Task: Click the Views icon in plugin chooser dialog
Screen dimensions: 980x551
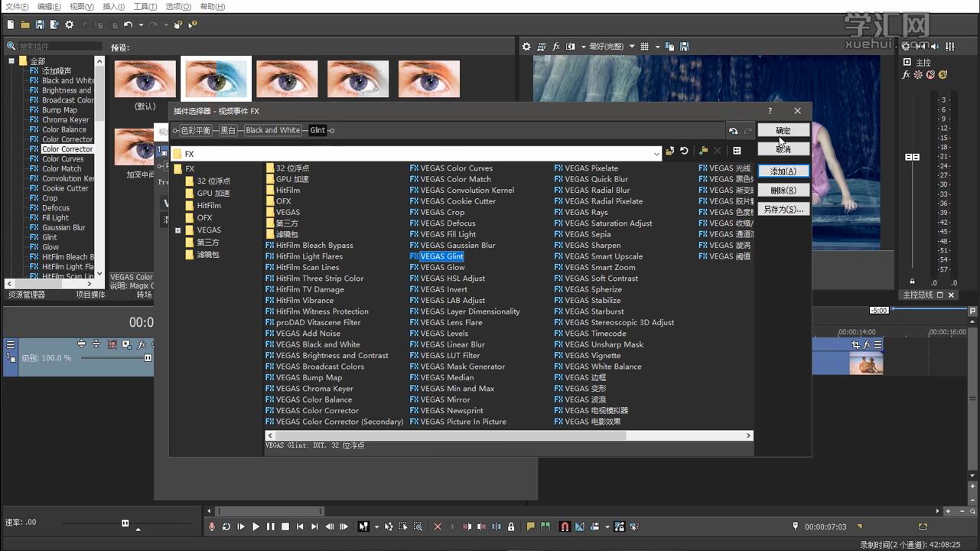Action: (737, 151)
